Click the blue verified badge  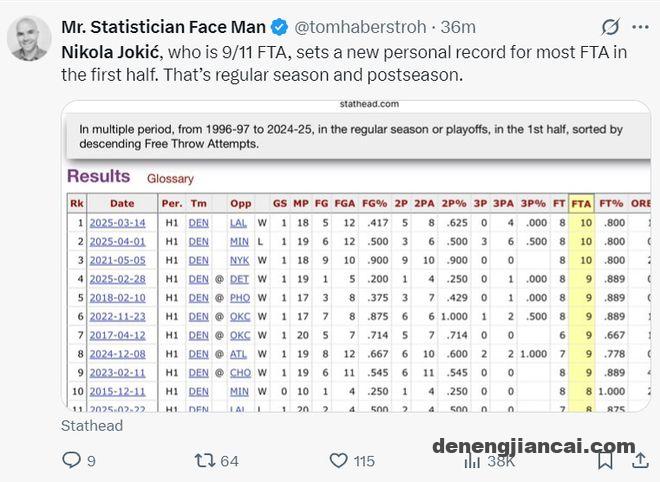279,27
